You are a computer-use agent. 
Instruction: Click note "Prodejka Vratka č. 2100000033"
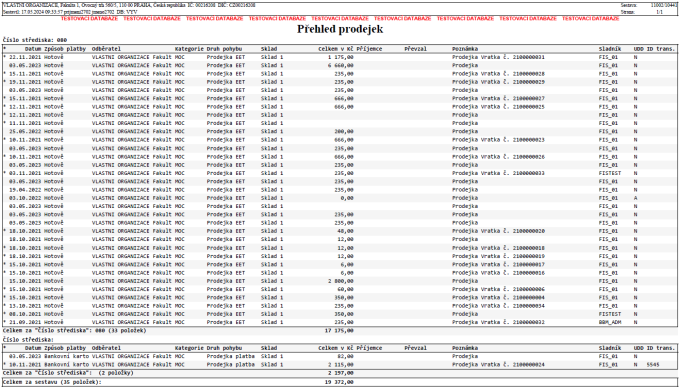[x=498, y=173]
